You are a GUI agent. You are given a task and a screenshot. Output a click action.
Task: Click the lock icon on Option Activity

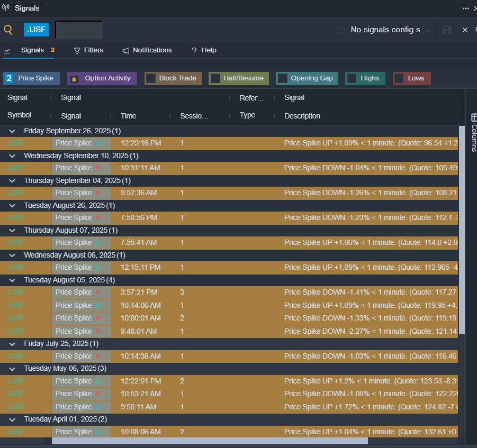click(74, 78)
